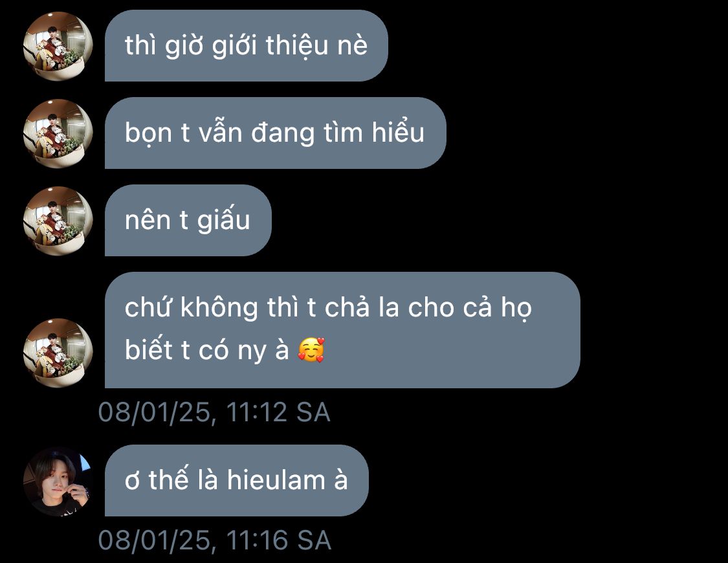This screenshot has height=563, width=728.
Task: Open sender avatar beside the two-line message
Action: (x=58, y=353)
